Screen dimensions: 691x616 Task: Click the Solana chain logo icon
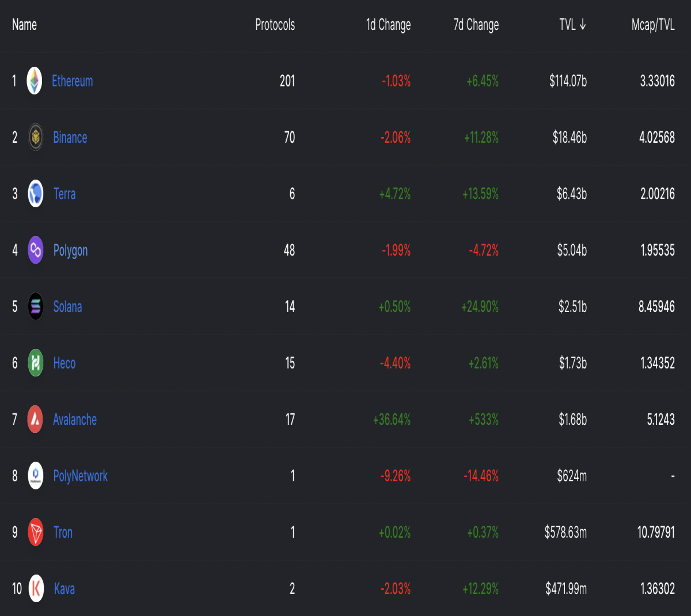(36, 307)
